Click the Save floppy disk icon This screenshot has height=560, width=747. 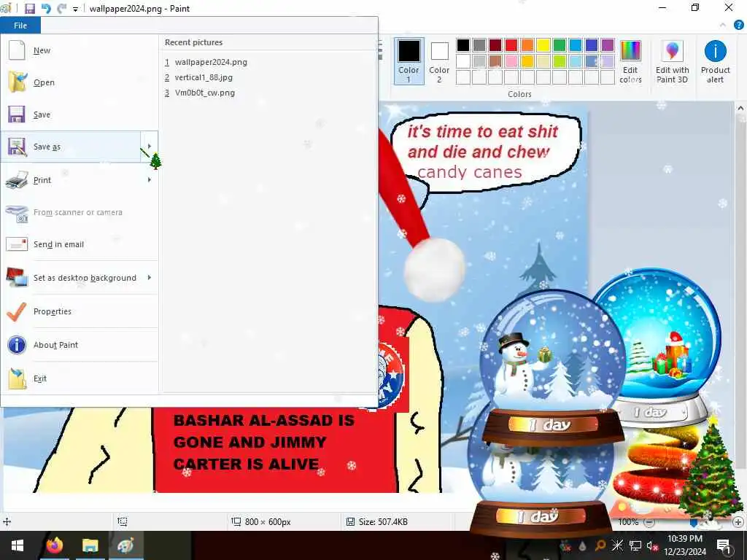(17, 114)
